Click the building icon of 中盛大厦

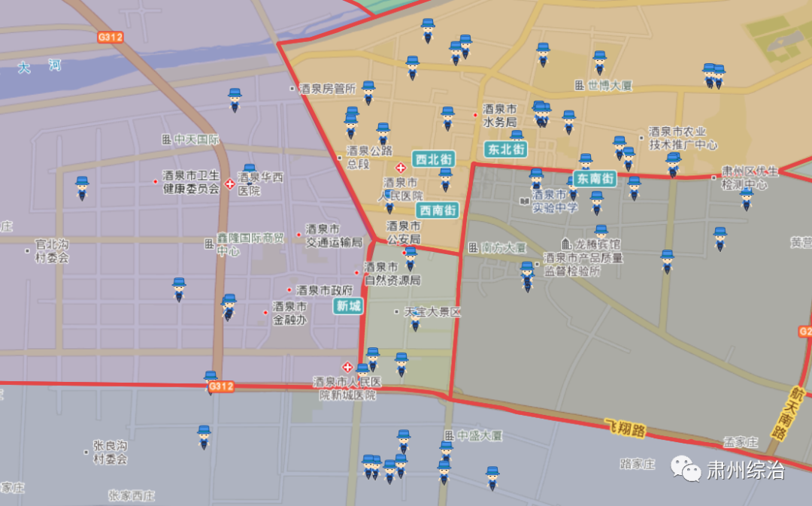(450, 435)
